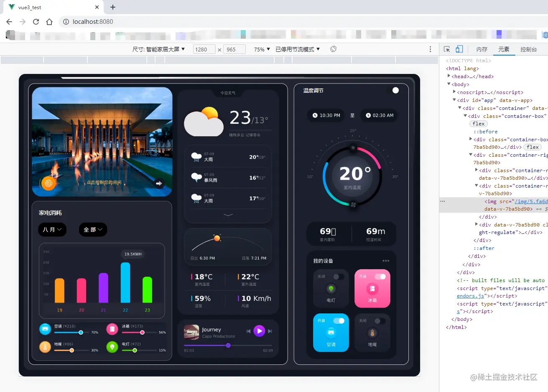Screen dimensions: 548x392
Task: Expand the noscript node
Action: point(454,92)
